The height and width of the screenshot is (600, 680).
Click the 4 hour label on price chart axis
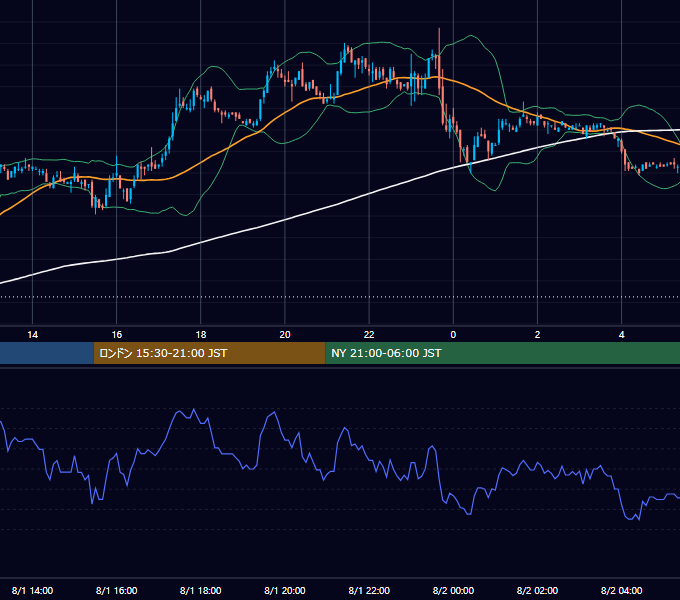tap(621, 335)
